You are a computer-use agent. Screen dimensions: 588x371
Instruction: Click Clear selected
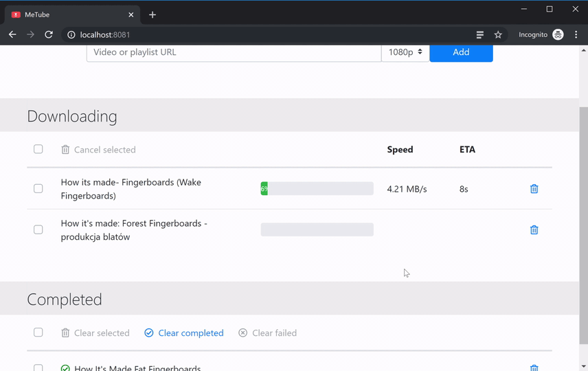pyautogui.click(x=95, y=333)
